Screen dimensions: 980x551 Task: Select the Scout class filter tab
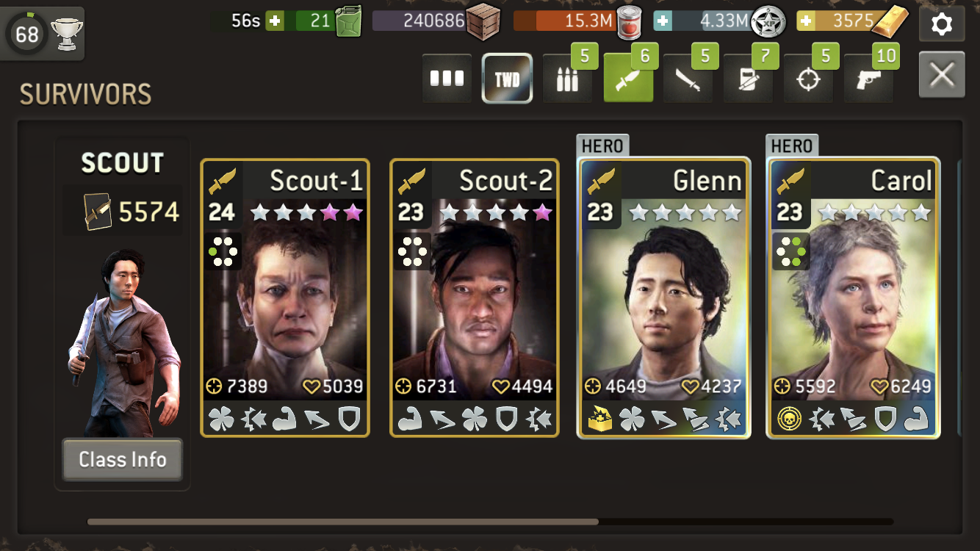[628, 79]
